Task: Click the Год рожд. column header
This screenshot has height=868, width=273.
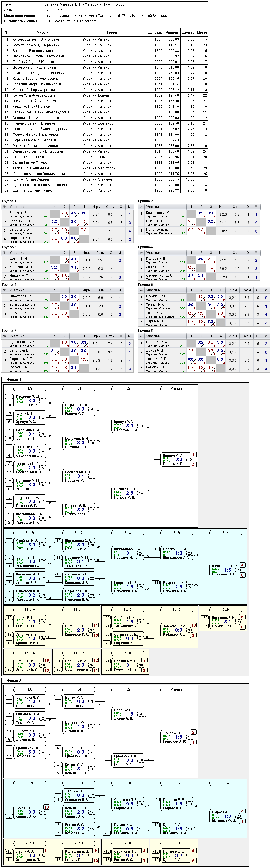Action: 154,32
